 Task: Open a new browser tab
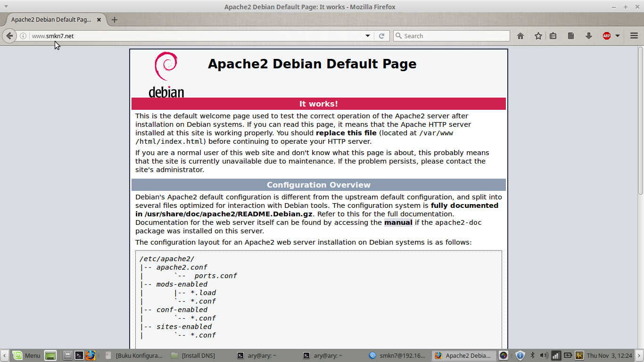point(114,20)
